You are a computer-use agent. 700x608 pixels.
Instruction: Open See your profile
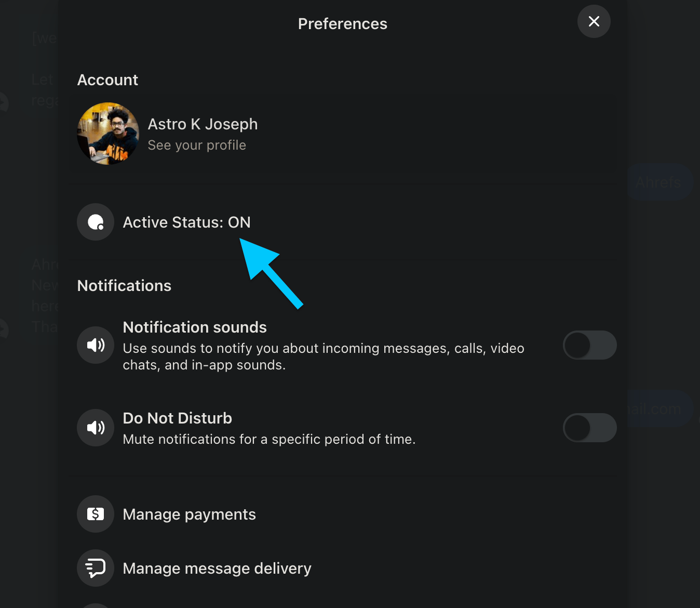tap(197, 145)
